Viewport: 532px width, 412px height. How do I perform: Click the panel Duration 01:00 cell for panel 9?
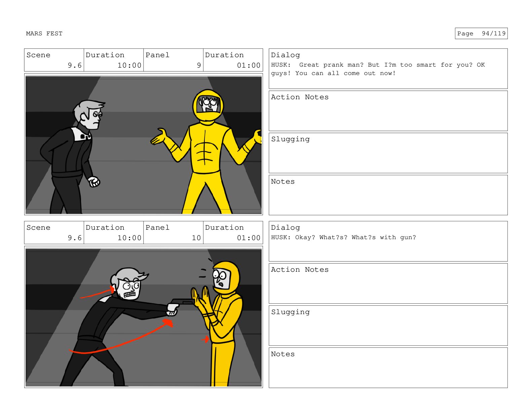coord(233,60)
